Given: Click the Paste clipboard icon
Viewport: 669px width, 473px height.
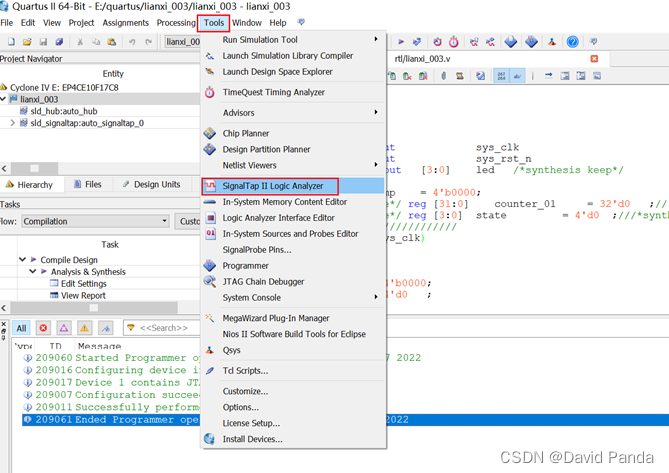Looking at the screenshot, I should pos(112,42).
